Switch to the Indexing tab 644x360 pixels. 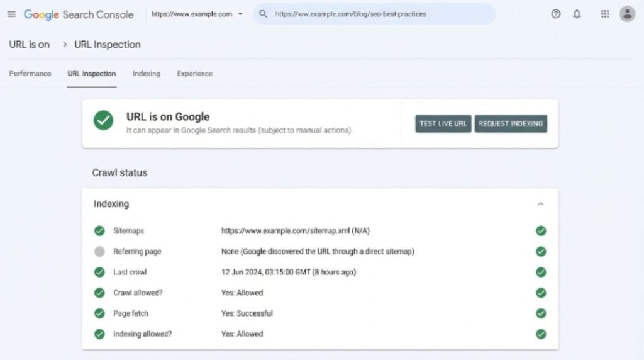point(146,74)
